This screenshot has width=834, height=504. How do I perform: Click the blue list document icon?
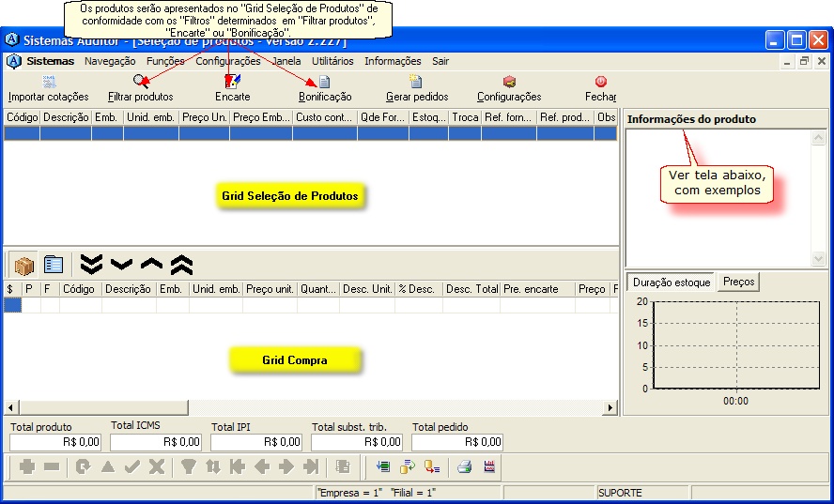[x=54, y=265]
